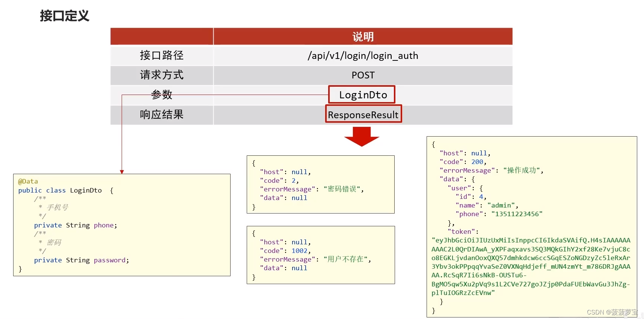This screenshot has height=319, width=644.
Task: Click the 用户不存在 error message line
Action: [x=315, y=259]
